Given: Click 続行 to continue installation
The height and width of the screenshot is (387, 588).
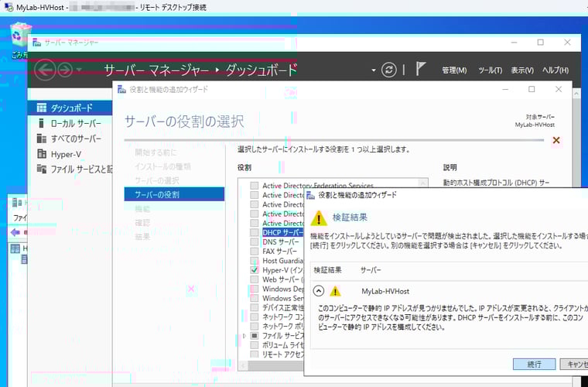Looking at the screenshot, I should (x=534, y=364).
